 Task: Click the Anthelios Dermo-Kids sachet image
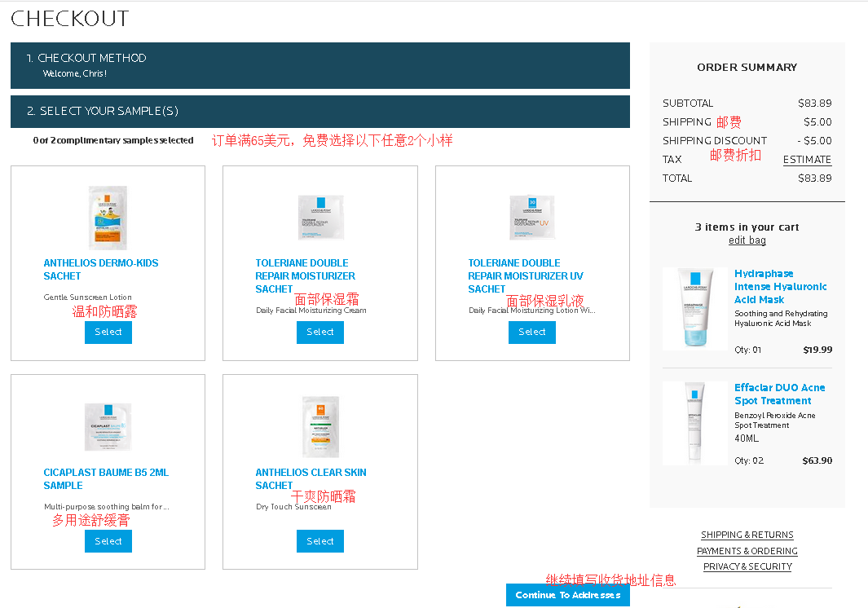[108, 218]
